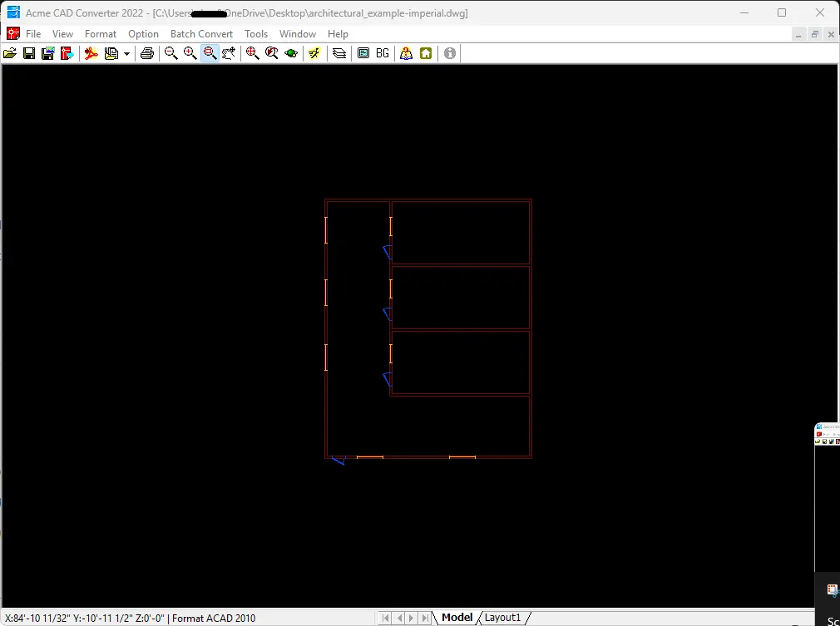Click the last-tab navigation arrow
Viewport: 840px width, 626px height.
[425, 618]
